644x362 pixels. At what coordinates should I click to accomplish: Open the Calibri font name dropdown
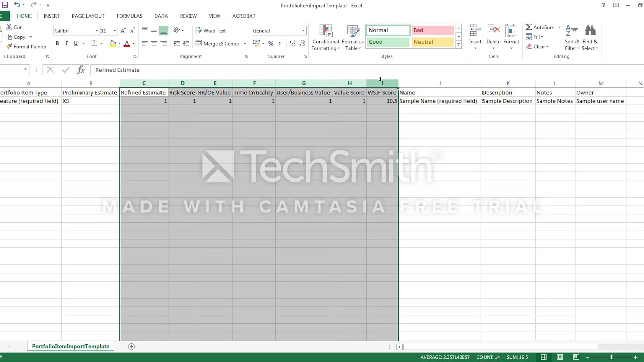pos(97,31)
